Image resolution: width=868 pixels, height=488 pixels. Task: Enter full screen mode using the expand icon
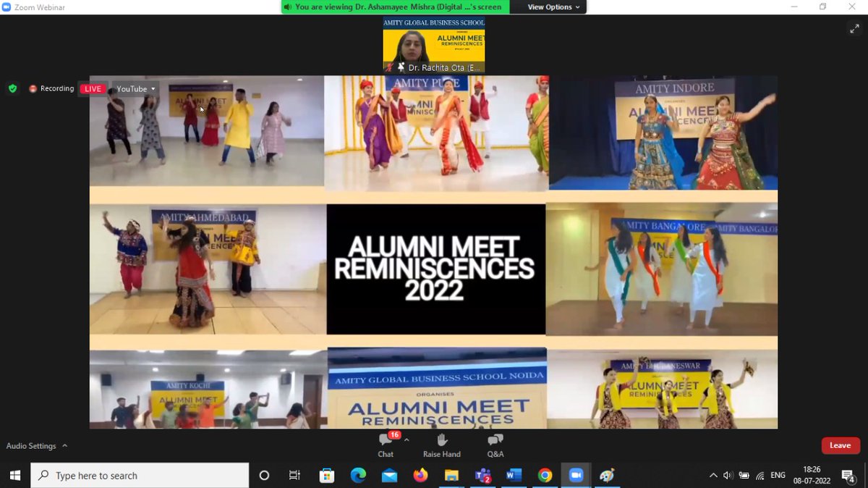[x=854, y=29]
